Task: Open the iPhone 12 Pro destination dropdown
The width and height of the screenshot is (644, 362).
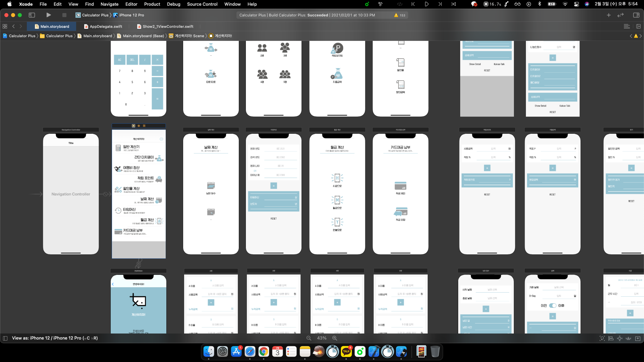Action: point(131,15)
